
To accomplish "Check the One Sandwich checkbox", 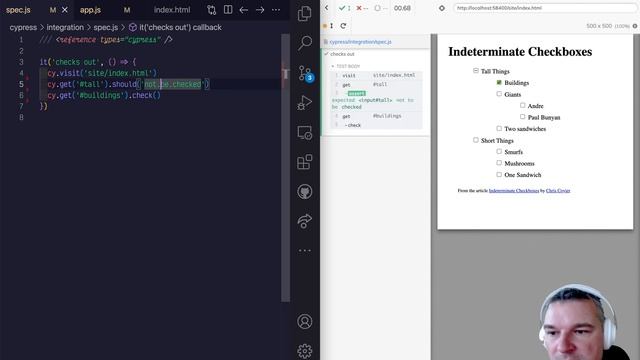I will pyautogui.click(x=499, y=174).
